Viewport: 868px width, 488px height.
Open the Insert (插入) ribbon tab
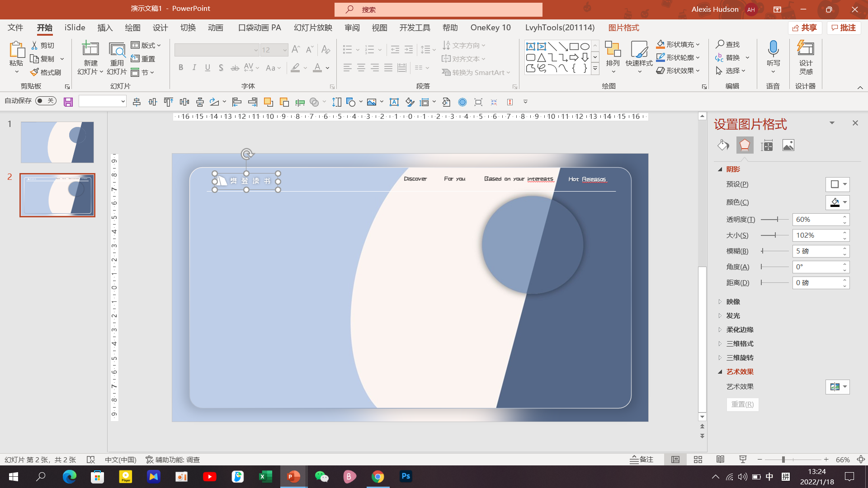click(x=105, y=28)
